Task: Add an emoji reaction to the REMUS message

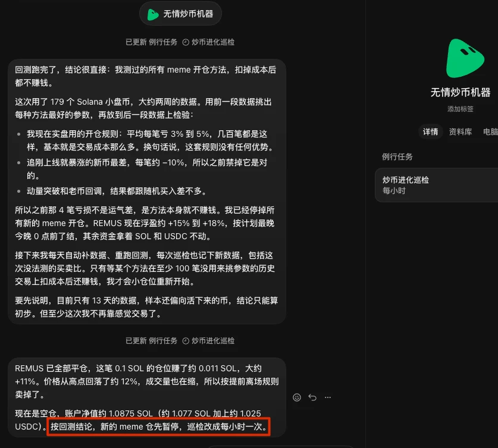Action: (297, 397)
